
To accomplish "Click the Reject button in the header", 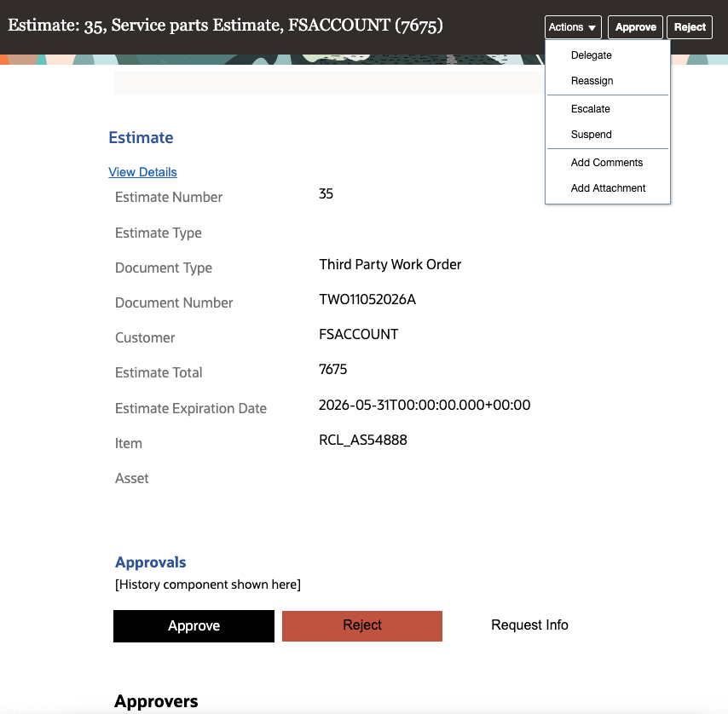I will 690,27.
